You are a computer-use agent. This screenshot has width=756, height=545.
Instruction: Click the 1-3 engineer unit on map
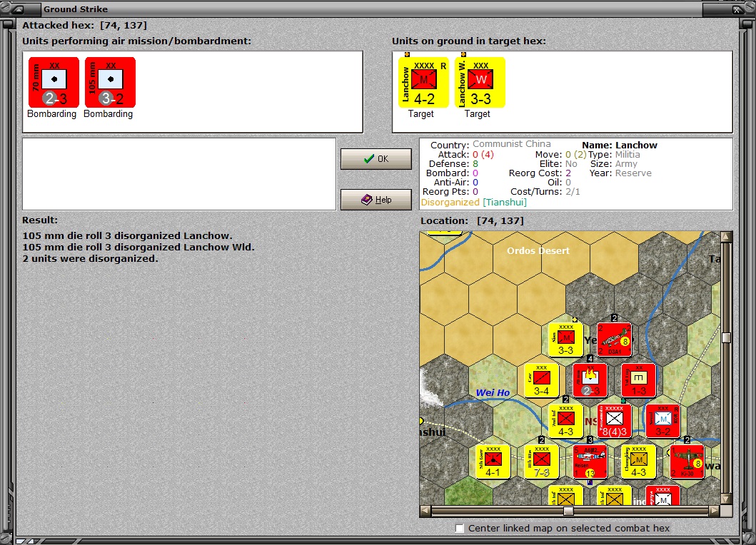point(639,380)
